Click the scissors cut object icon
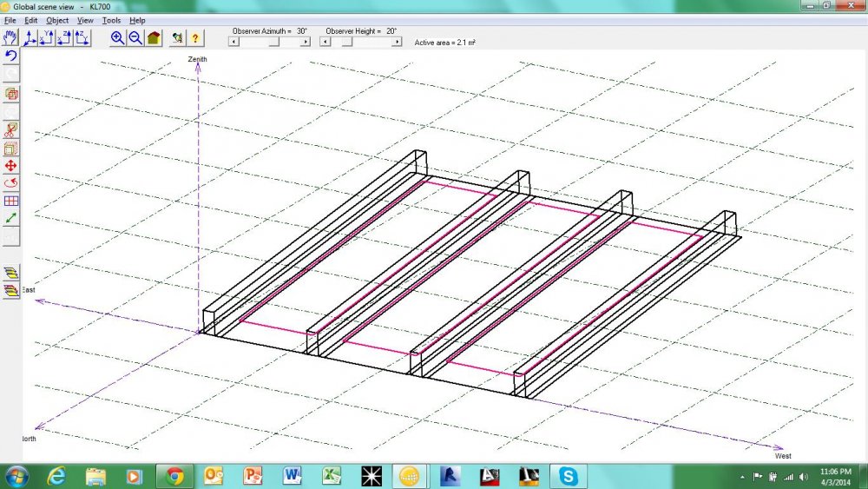Screen dimensions: 868x489 point(11,129)
